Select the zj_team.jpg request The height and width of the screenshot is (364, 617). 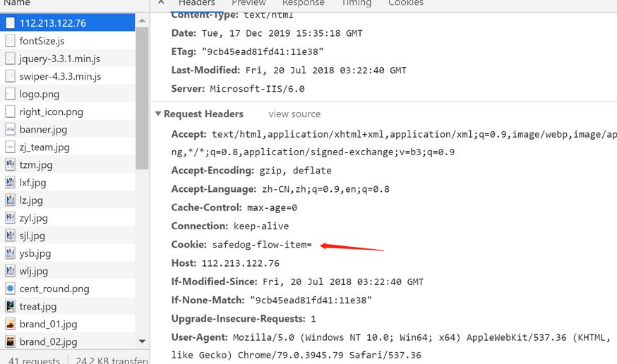point(67,147)
